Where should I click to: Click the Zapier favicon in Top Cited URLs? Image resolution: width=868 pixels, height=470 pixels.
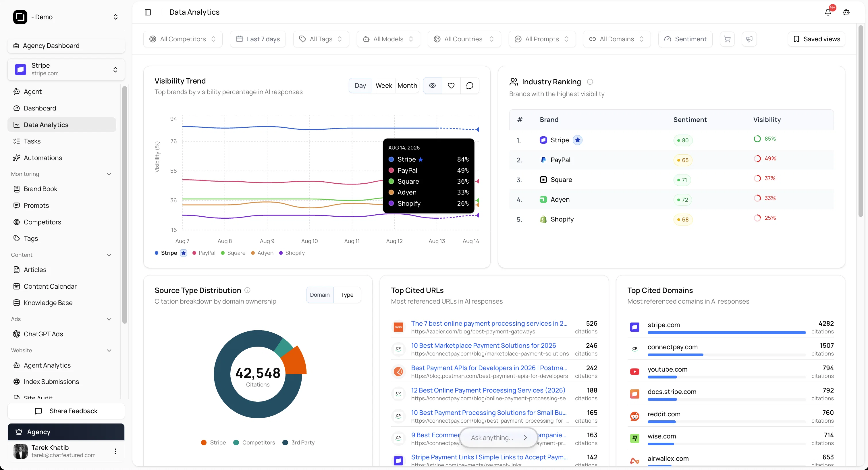(x=398, y=327)
